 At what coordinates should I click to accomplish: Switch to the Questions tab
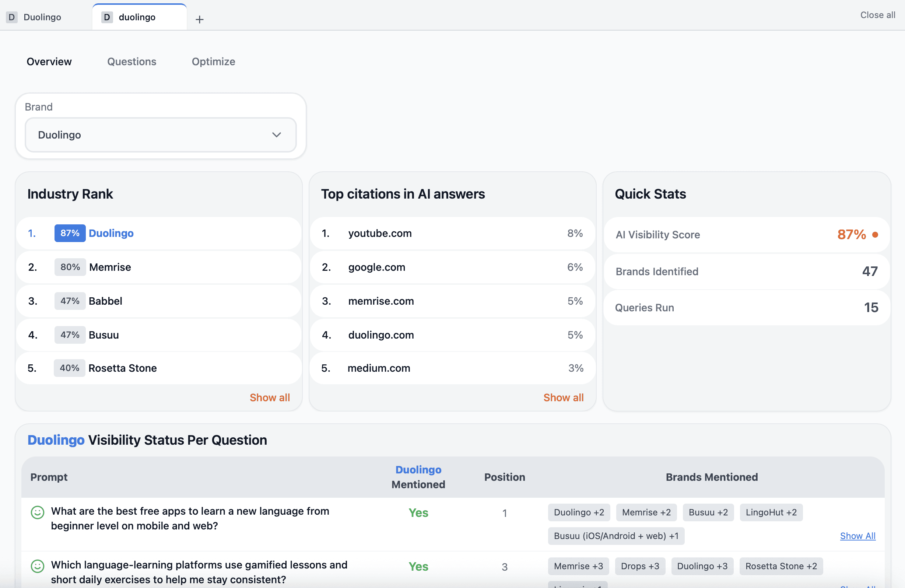click(x=131, y=62)
